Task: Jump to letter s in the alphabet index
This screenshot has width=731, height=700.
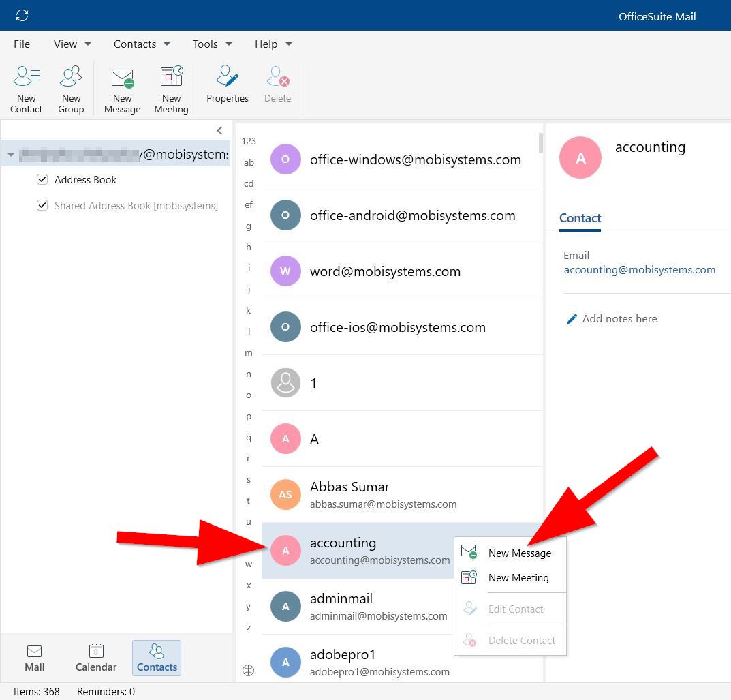Action: coord(249,479)
